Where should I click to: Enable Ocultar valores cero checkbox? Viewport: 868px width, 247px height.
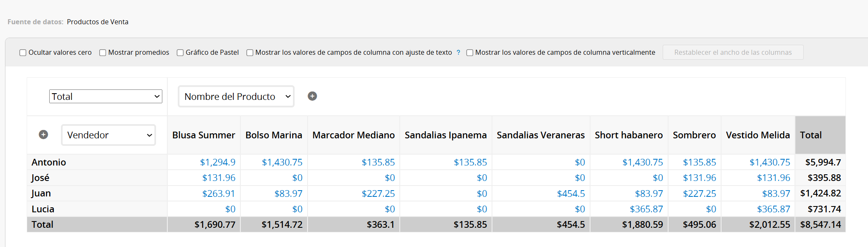tap(23, 53)
